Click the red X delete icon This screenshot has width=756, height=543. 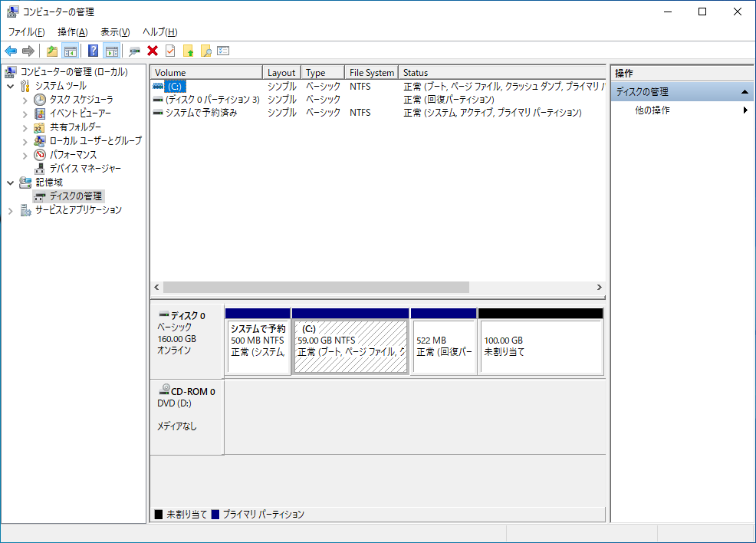[x=150, y=51]
